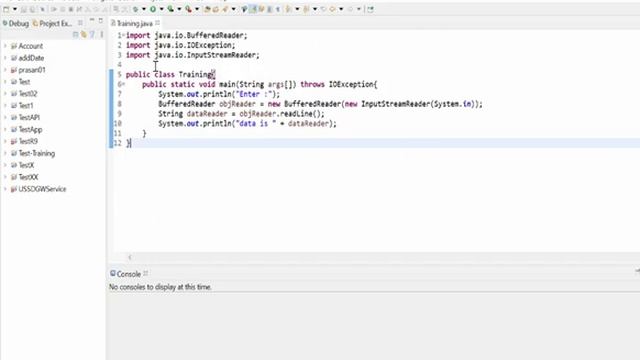Expand the USSDGWService project node
The image size is (640, 360).
point(5,189)
